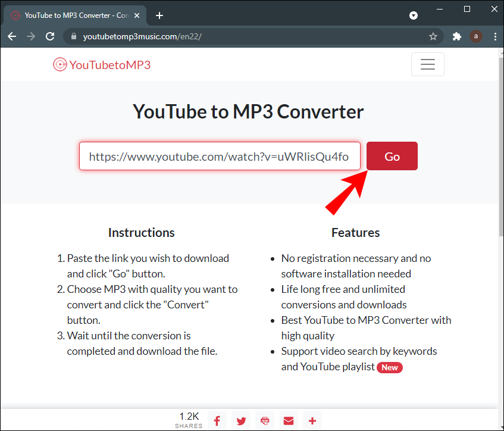Click the 'New' badge next to playlist

click(390, 367)
